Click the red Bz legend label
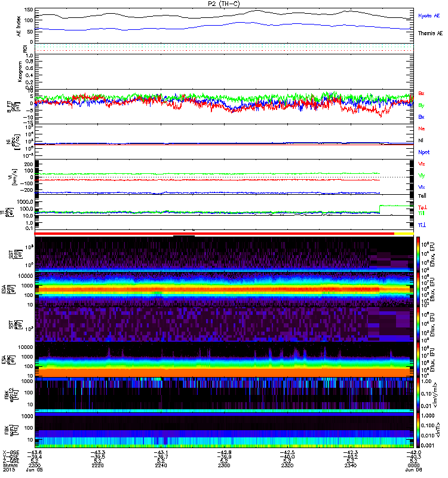 tap(421, 93)
